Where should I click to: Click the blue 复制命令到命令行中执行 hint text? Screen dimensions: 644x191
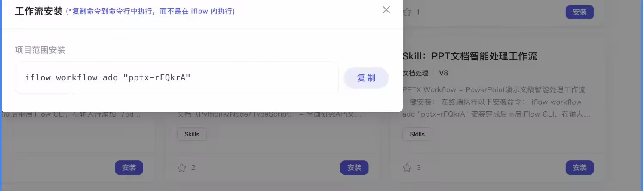(x=150, y=11)
